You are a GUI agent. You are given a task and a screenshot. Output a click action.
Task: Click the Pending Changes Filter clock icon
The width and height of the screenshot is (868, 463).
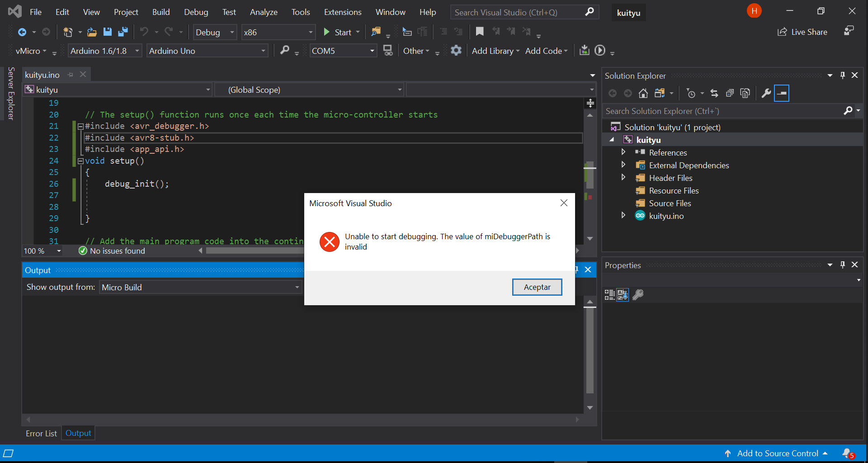(691, 93)
